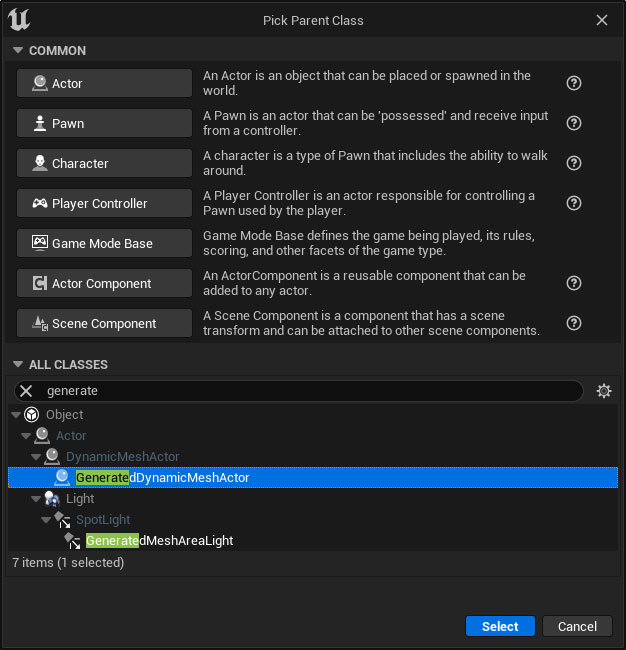The image size is (626, 650).
Task: Confirm with the Select button
Action: [x=500, y=626]
